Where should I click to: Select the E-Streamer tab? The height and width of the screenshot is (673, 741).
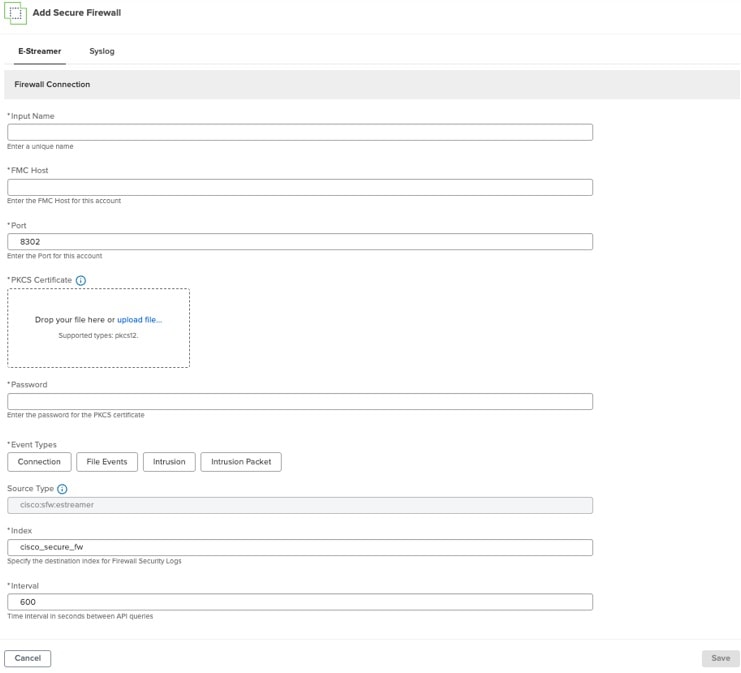40,50
